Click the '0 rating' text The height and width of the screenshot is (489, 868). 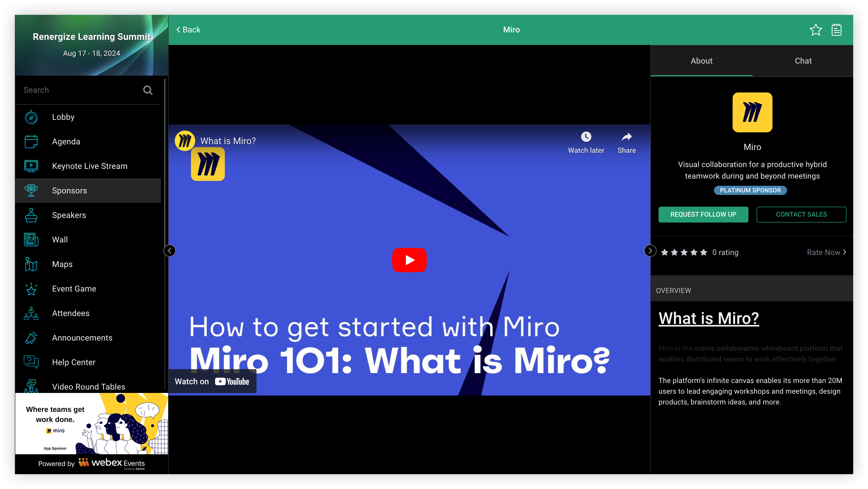pos(725,252)
